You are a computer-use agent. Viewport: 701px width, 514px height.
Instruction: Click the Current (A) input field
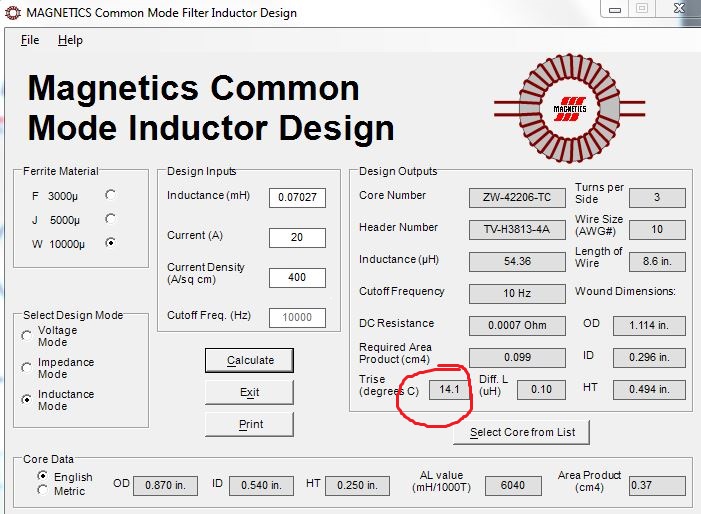tap(297, 237)
